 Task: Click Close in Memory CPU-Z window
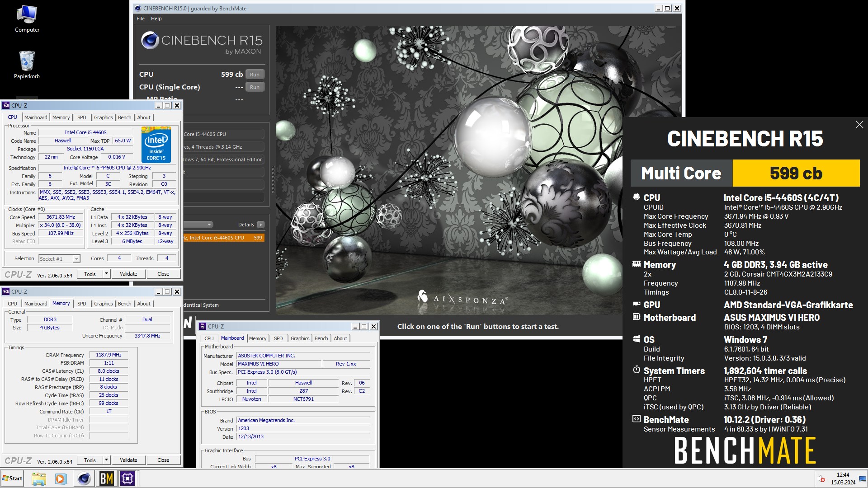pos(163,460)
